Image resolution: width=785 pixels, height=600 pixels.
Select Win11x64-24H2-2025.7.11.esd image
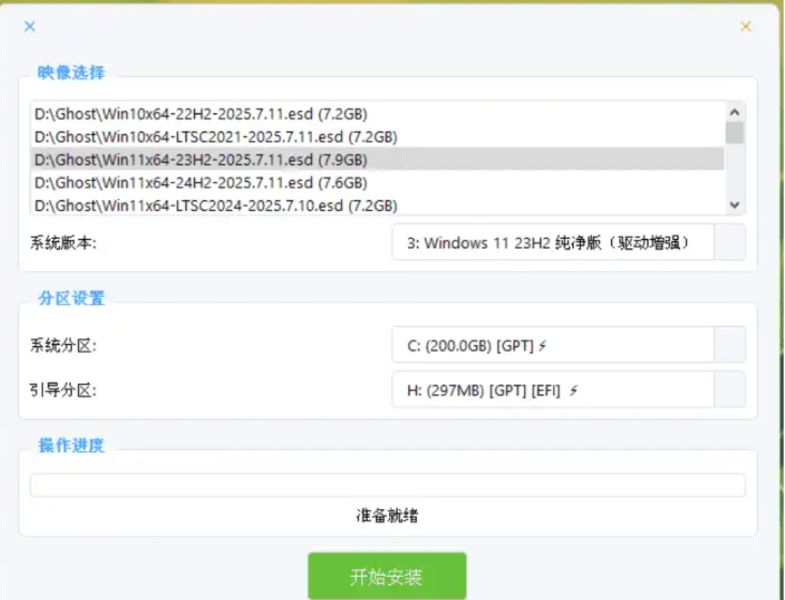click(377, 182)
